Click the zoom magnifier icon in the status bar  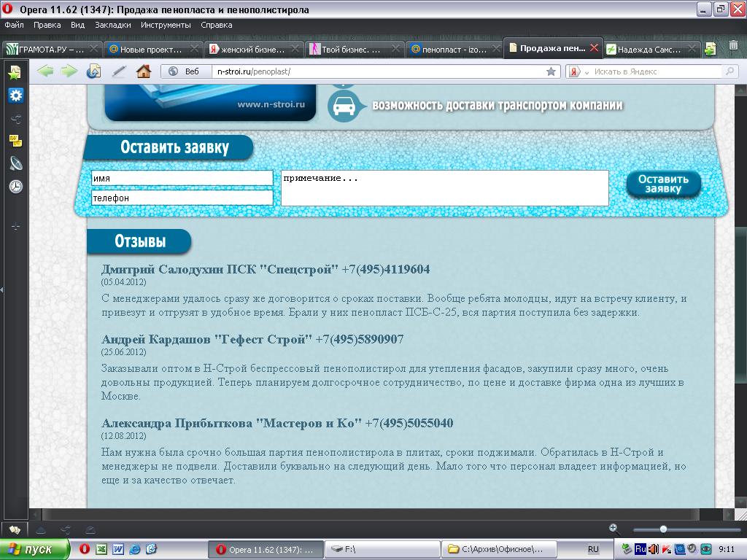pyautogui.click(x=614, y=528)
